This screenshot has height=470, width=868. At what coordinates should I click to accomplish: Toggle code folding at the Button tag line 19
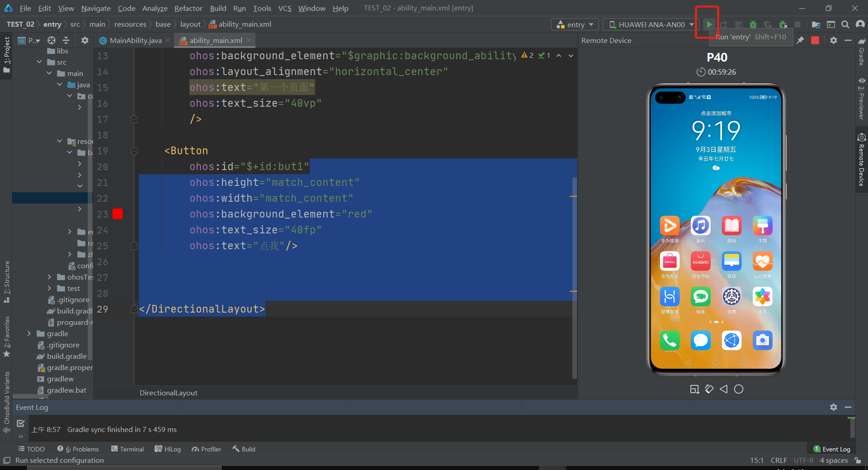pos(134,151)
